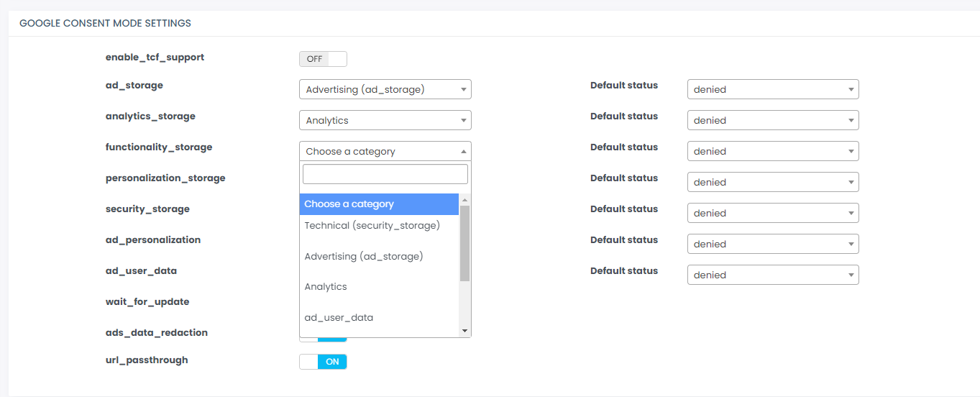The width and height of the screenshot is (980, 397).
Task: Open Default status dropdown for security_storage
Action: click(x=773, y=214)
